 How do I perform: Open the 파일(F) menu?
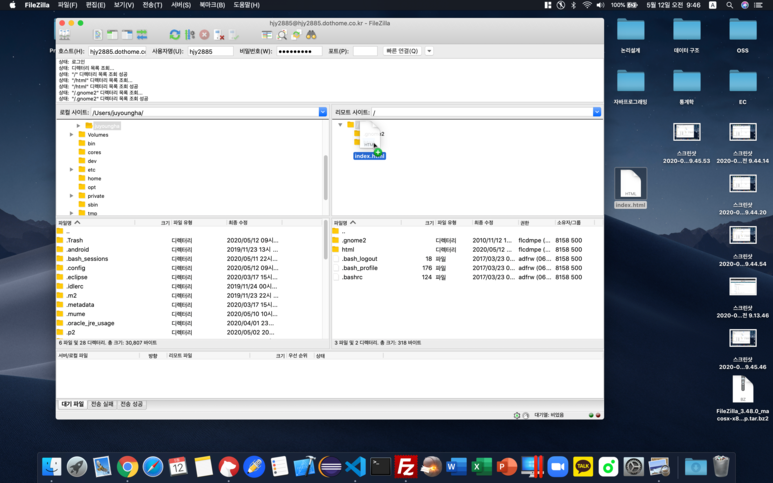click(67, 5)
